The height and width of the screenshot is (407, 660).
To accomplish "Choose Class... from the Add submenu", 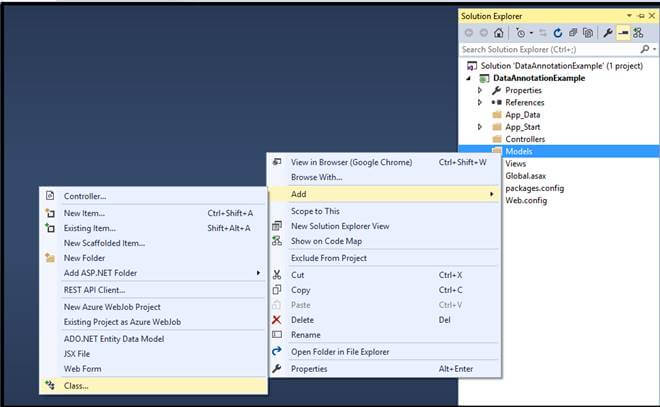I will [x=153, y=386].
